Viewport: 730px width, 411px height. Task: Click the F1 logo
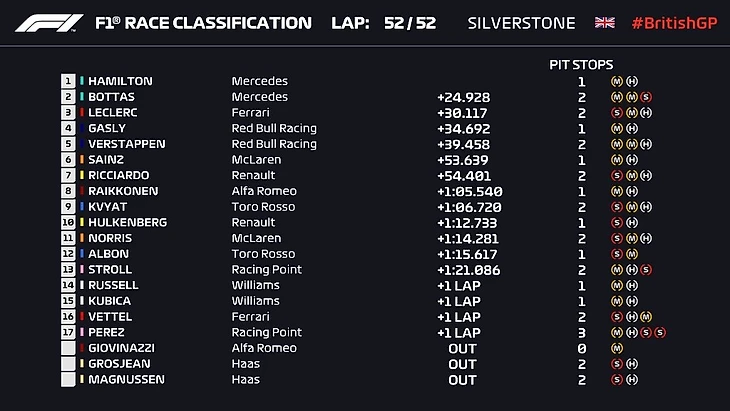pyautogui.click(x=48, y=23)
